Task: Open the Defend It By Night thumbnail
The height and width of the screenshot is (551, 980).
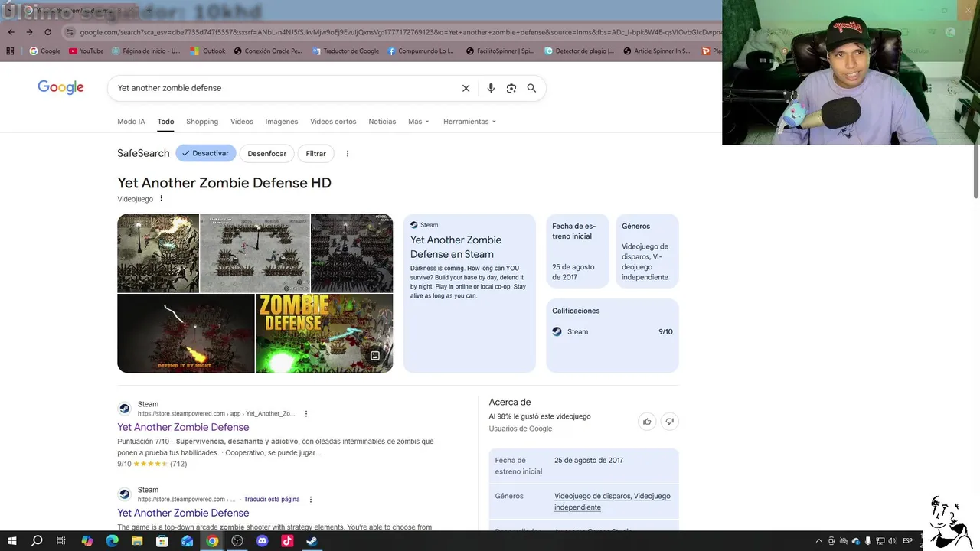Action: click(x=185, y=334)
